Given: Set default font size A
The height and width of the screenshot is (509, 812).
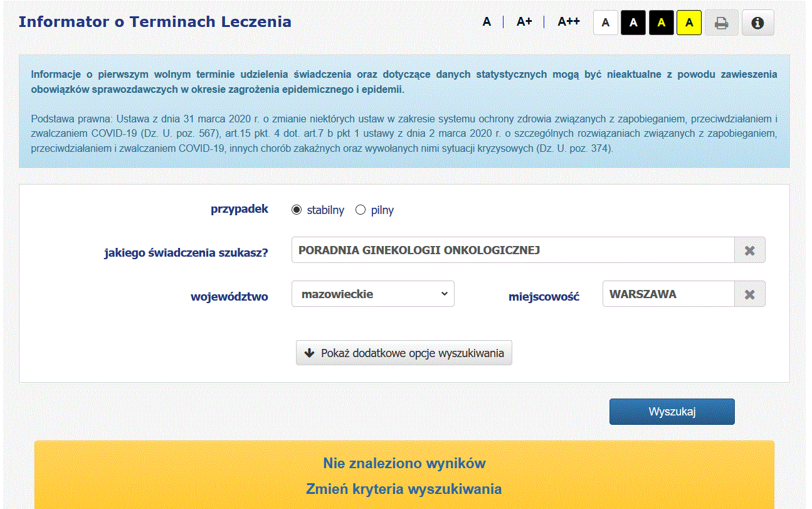Looking at the screenshot, I should 487,22.
